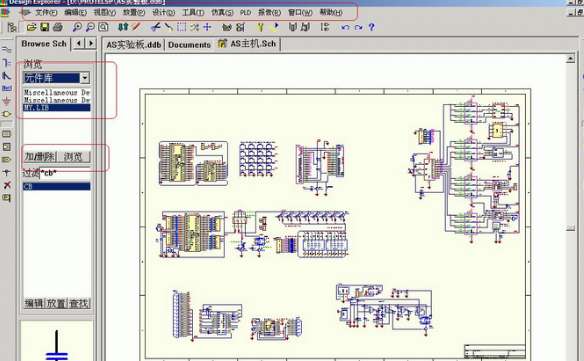584x361 pixels.
Task: Open the 工具(T) menu
Action: [x=193, y=12]
